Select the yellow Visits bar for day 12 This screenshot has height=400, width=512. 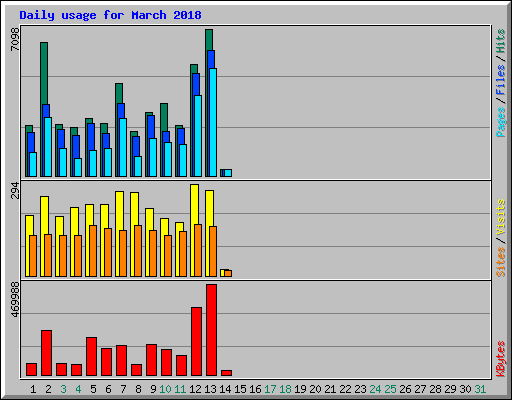point(195,204)
